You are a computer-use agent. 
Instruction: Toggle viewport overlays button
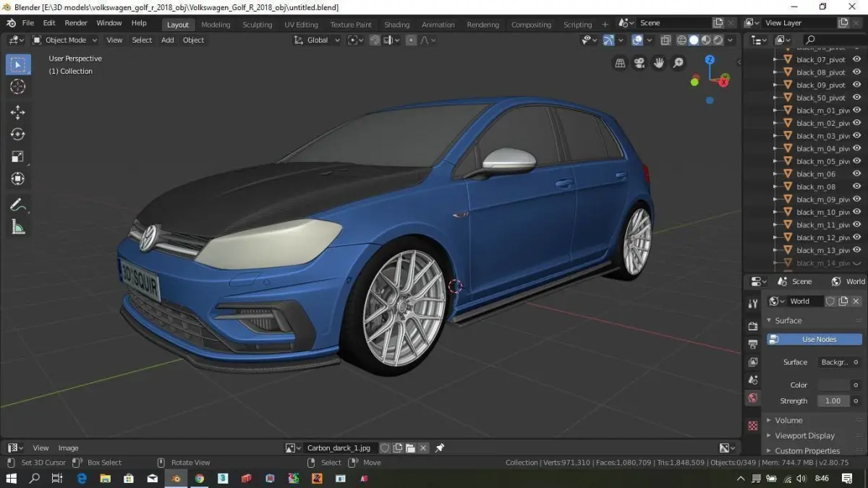click(637, 40)
